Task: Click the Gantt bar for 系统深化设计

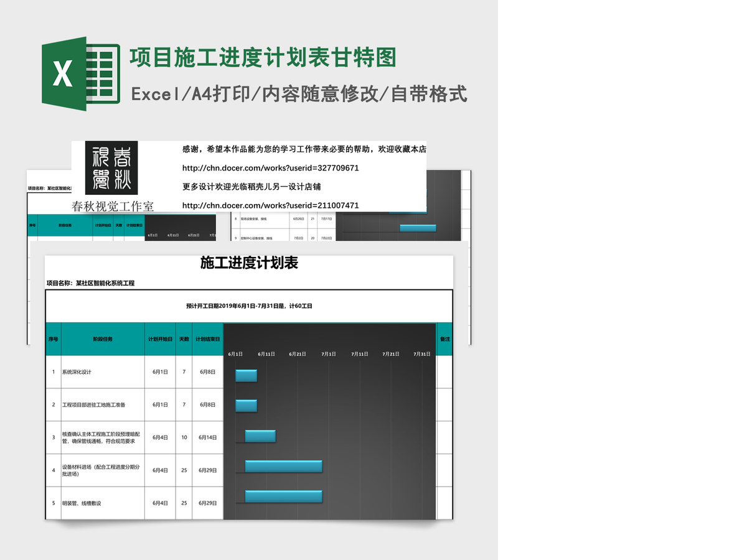Action: (246, 375)
